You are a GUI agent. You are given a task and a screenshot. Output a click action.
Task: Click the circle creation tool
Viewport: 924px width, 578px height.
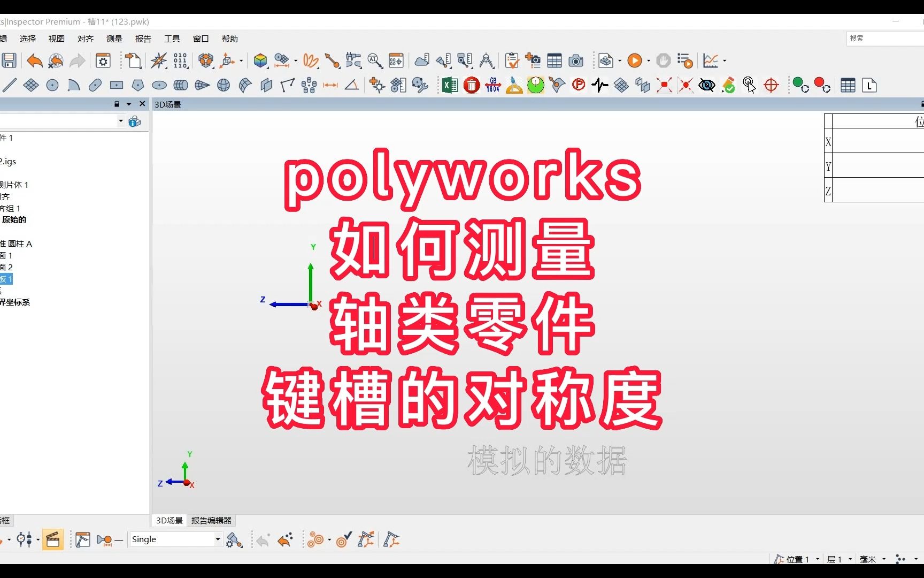[52, 85]
